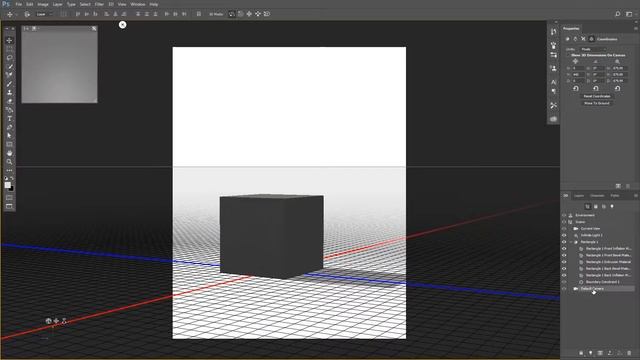This screenshot has width=640, height=360.
Task: Toggle visibility of Rectangle 1 mesh
Action: pos(564,242)
